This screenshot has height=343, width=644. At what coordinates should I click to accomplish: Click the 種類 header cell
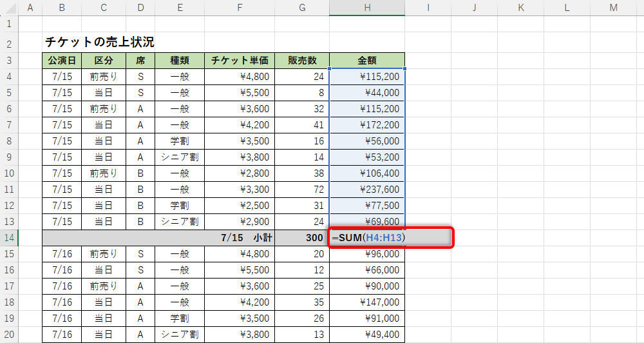(x=180, y=61)
